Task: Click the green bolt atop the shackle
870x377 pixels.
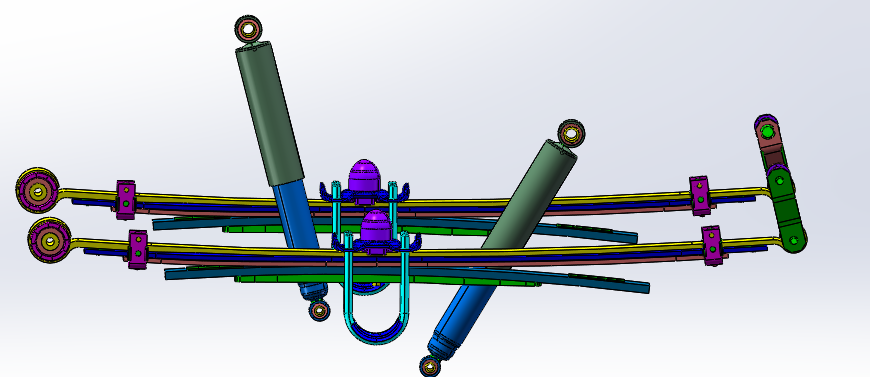Action: pyautogui.click(x=768, y=132)
